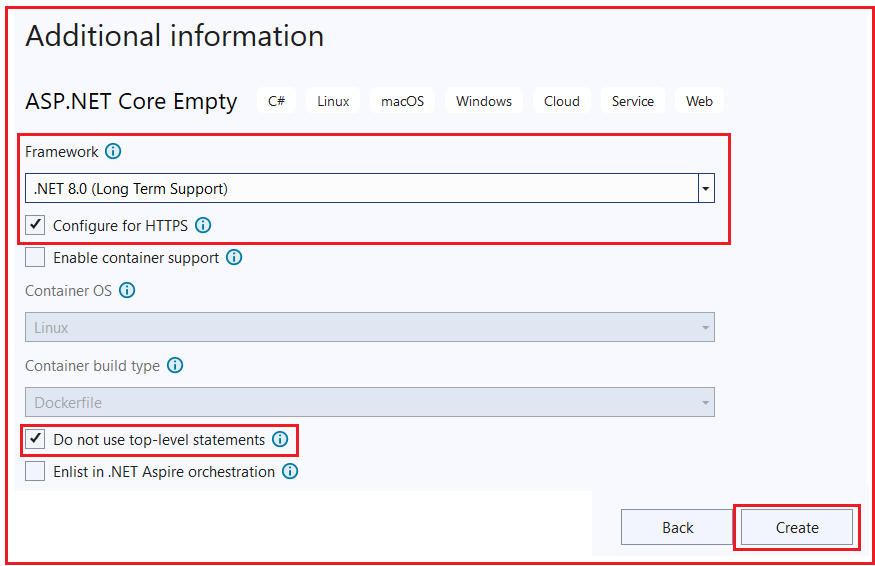Show info for .NET Aspire orchestration

290,472
